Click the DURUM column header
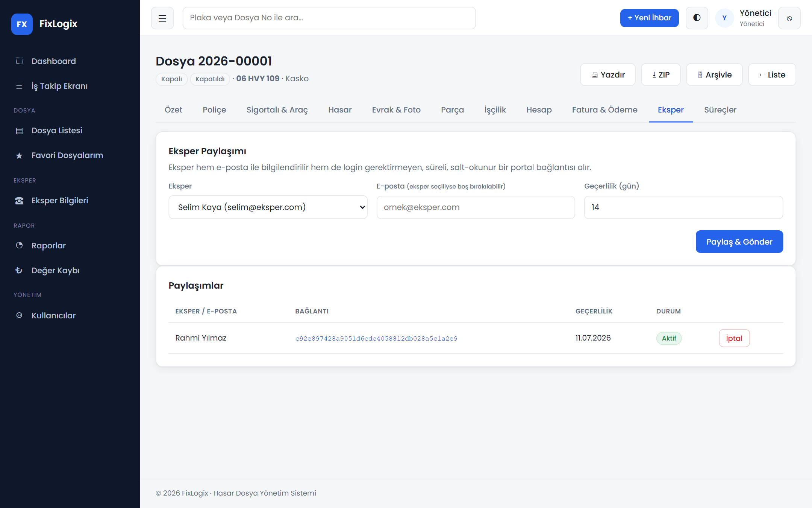 coord(668,311)
